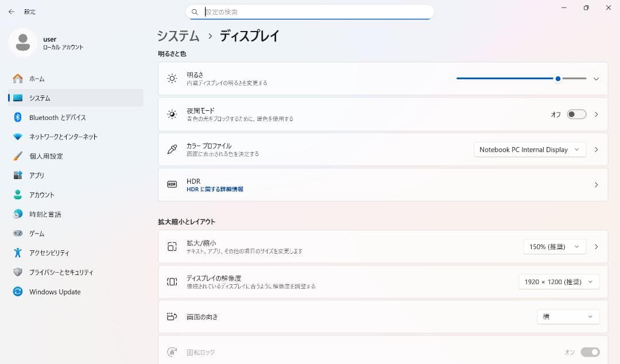Disable the 回転ロック switch
The image size is (620, 364).
pos(589,352)
